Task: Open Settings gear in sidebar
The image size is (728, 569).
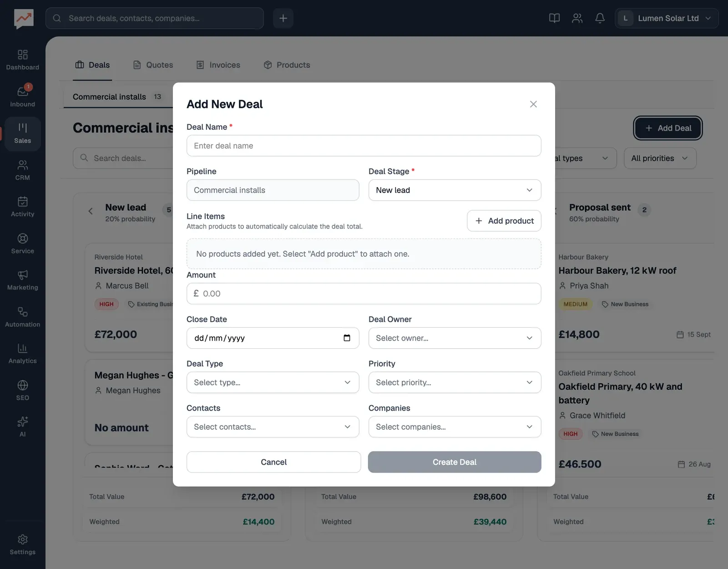Action: 22,545
